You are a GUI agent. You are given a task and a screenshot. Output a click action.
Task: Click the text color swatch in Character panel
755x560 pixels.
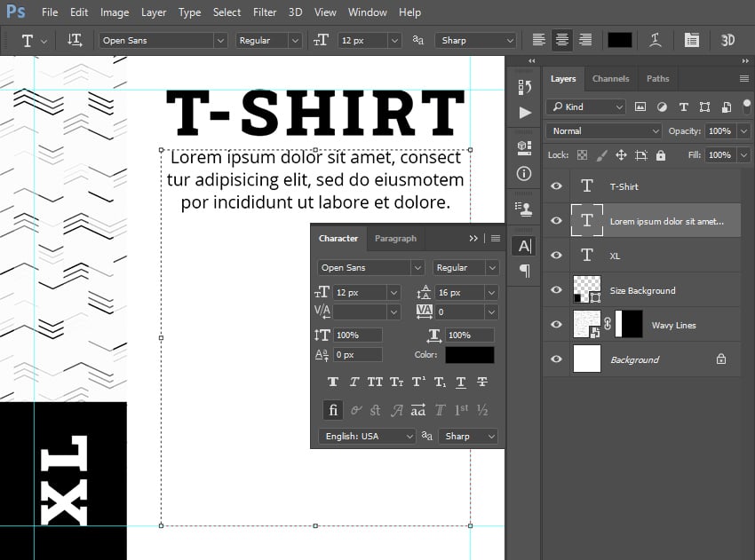[469, 354]
